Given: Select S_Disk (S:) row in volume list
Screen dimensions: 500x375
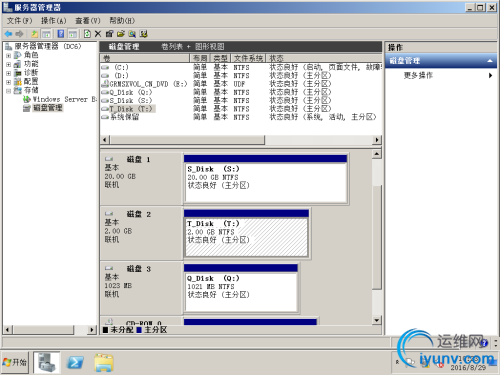Looking at the screenshot, I should point(241,101).
